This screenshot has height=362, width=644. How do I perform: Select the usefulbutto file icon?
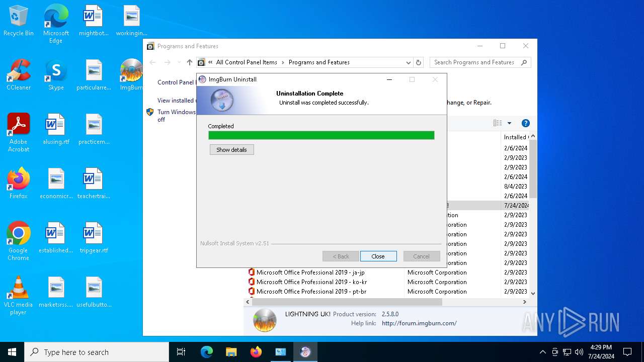(94, 293)
